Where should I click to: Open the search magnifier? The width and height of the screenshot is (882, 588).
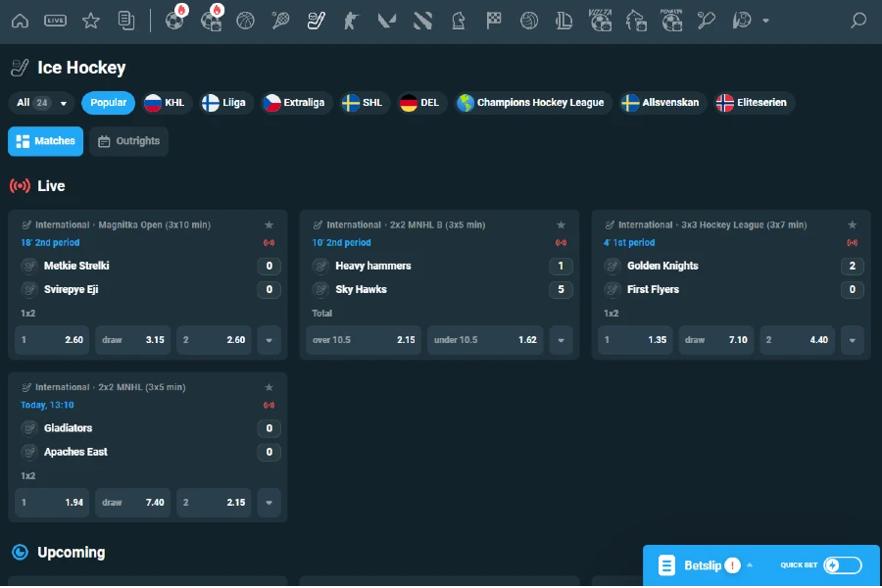(860, 20)
